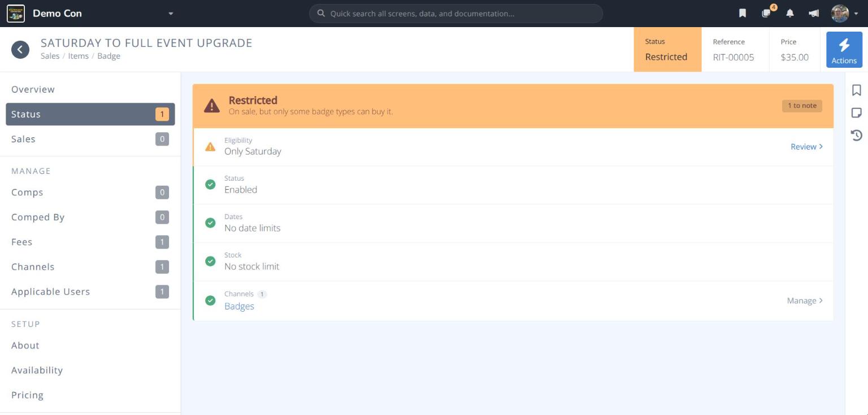Click the '1 to note' badge
The width and height of the screenshot is (868, 415).
(802, 106)
